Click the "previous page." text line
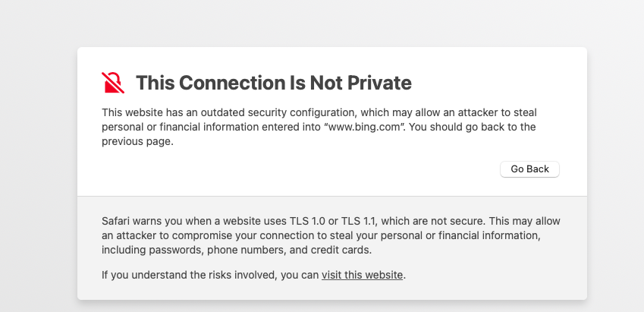This screenshot has width=644, height=312. pyautogui.click(x=138, y=141)
